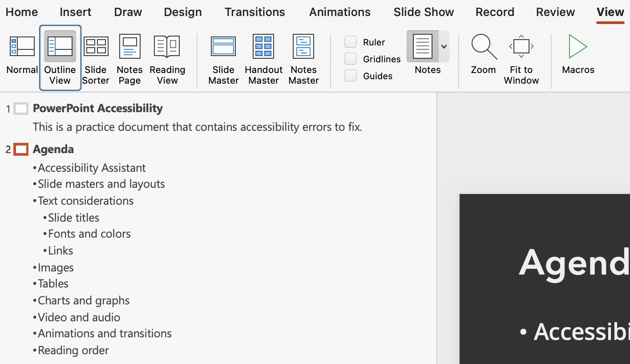Image resolution: width=630 pixels, height=364 pixels.
Task: Open the Animations tab
Action: (340, 12)
